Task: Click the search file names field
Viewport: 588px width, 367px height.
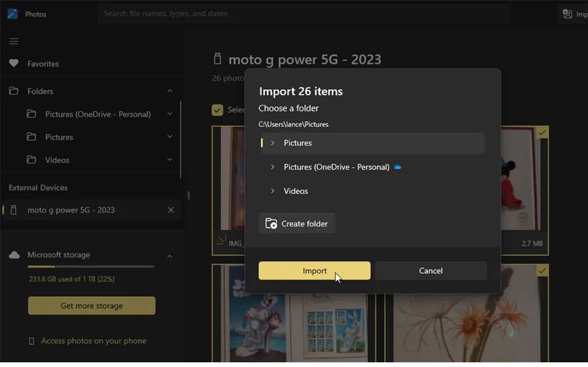Action: pyautogui.click(x=303, y=13)
